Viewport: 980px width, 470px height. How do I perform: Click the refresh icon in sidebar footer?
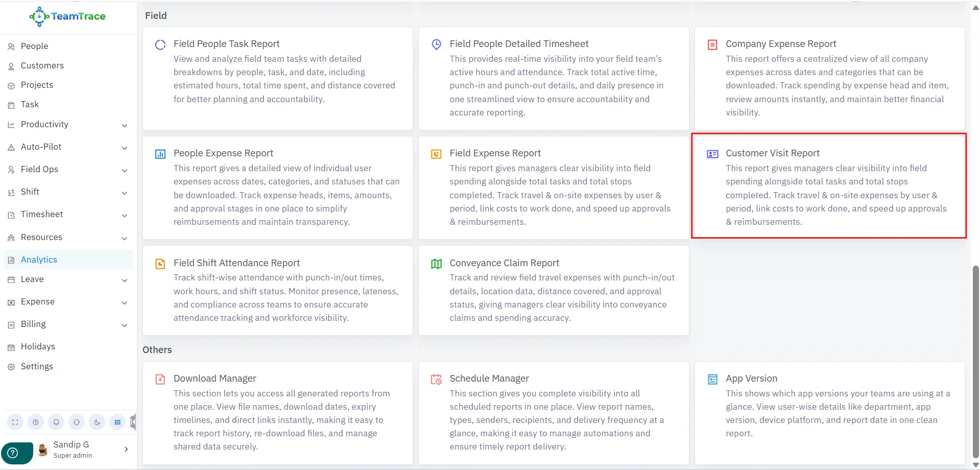pyautogui.click(x=77, y=422)
